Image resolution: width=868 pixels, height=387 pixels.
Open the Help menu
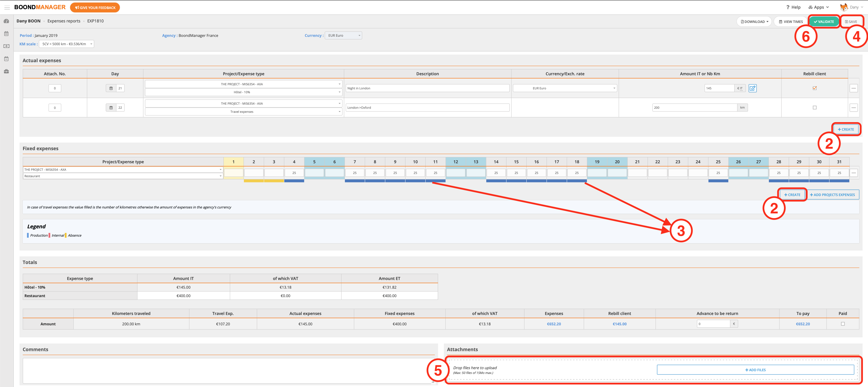coord(793,7)
